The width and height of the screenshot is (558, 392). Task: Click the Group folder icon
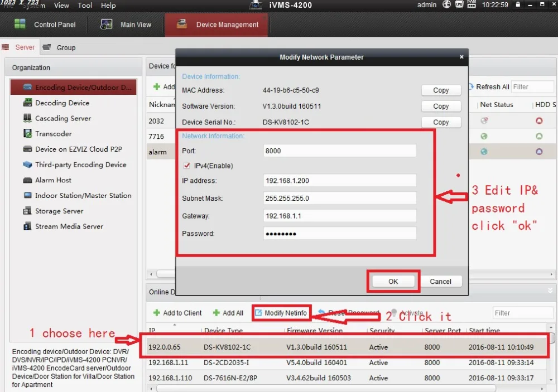pos(47,47)
